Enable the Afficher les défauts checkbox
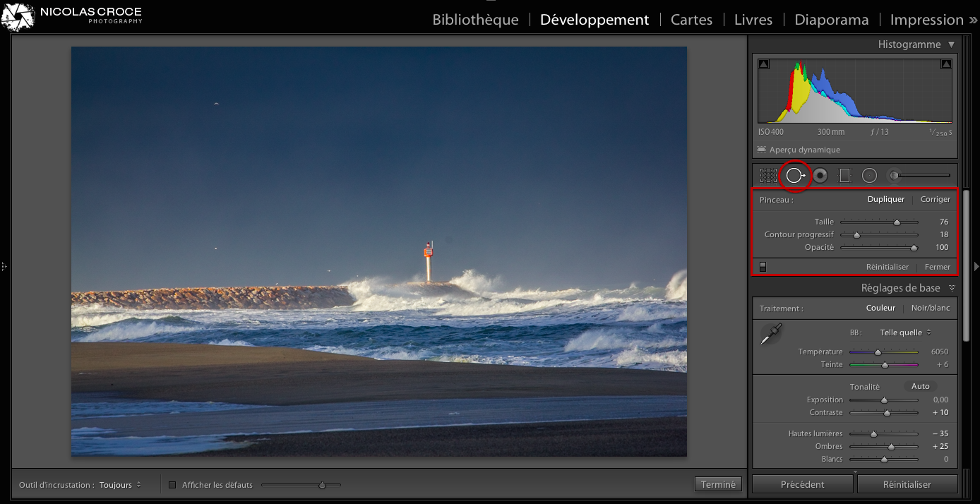The height and width of the screenshot is (504, 980). (x=172, y=484)
